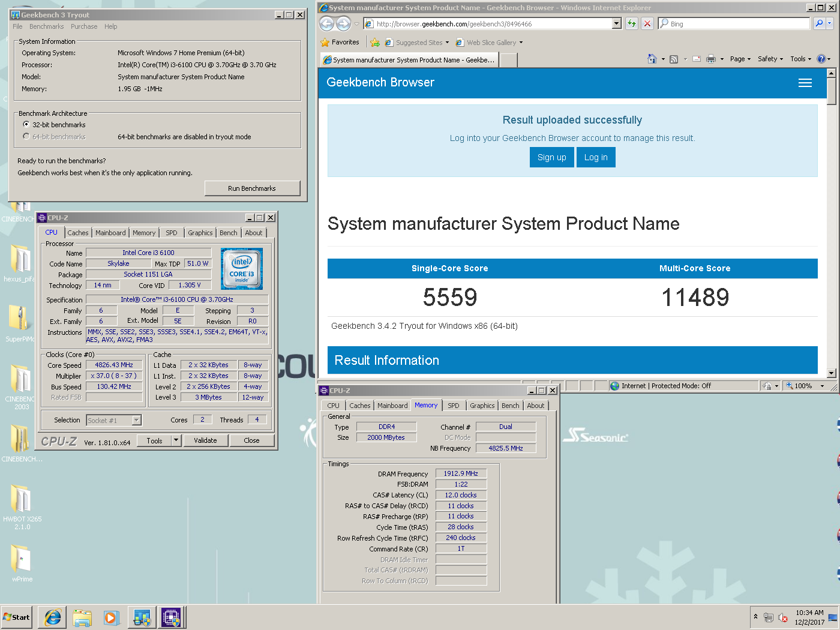Switch to Geekbench taskbar button
Viewport: 840px width, 630px height.
click(142, 617)
